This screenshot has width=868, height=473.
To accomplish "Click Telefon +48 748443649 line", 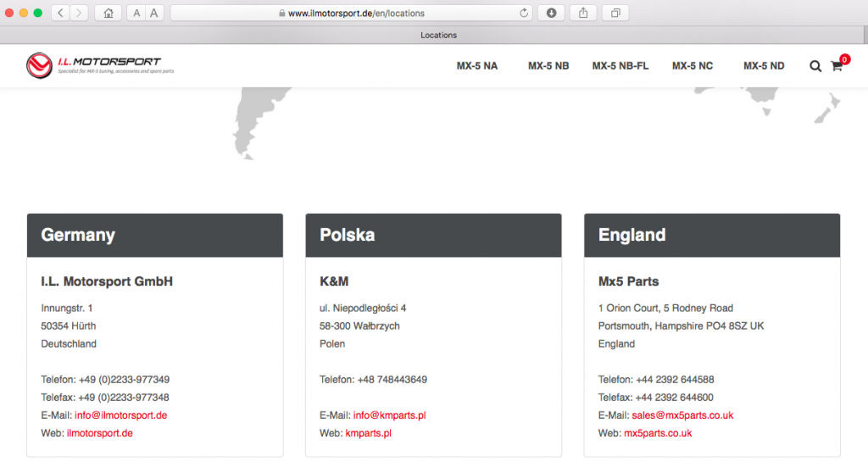I will tap(373, 380).
